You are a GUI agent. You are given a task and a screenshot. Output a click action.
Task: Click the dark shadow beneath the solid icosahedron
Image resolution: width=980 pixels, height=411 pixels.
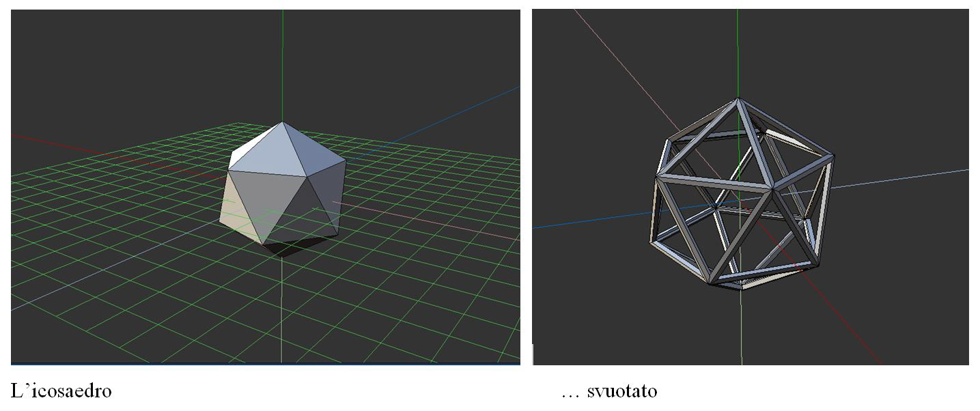point(287,249)
